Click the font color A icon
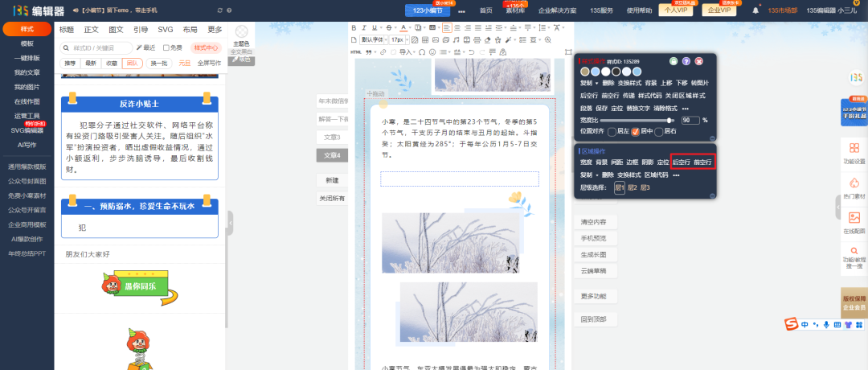The width and height of the screenshot is (868, 370). (403, 27)
